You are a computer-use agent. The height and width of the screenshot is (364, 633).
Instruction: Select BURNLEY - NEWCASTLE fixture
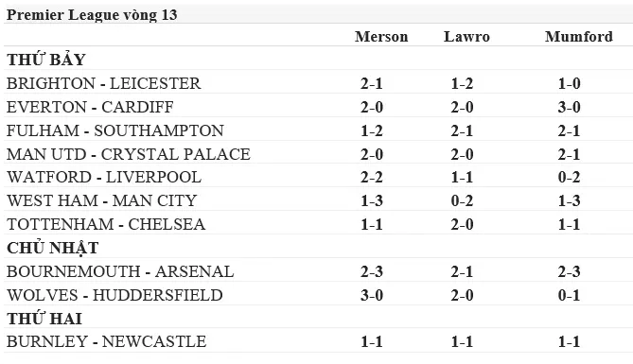tap(107, 342)
